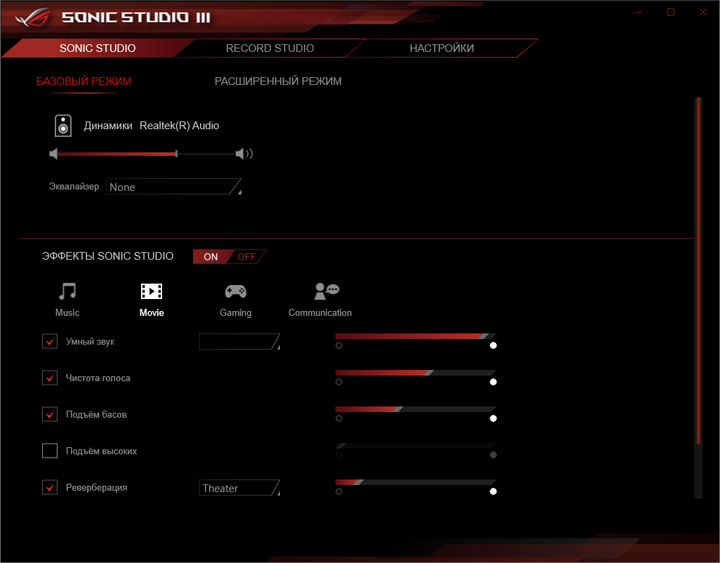
Task: Set Чистота голоса to maximum with white dot
Action: pyautogui.click(x=493, y=382)
